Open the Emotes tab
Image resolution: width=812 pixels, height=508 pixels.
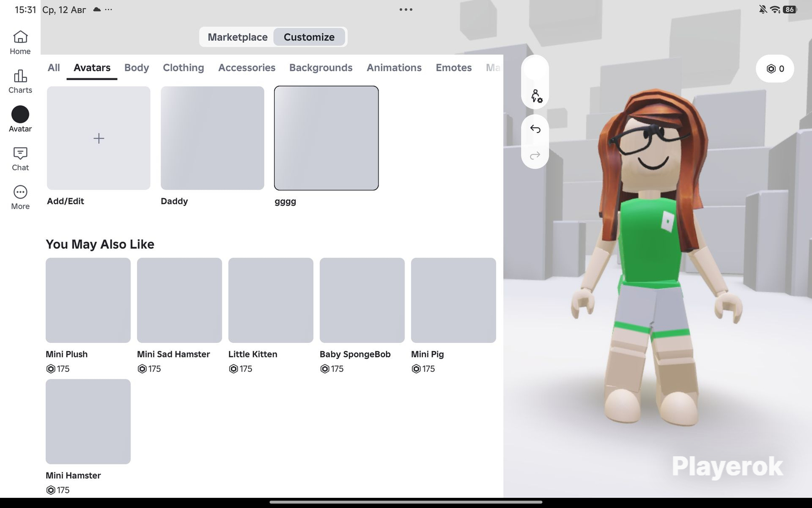[454, 68]
